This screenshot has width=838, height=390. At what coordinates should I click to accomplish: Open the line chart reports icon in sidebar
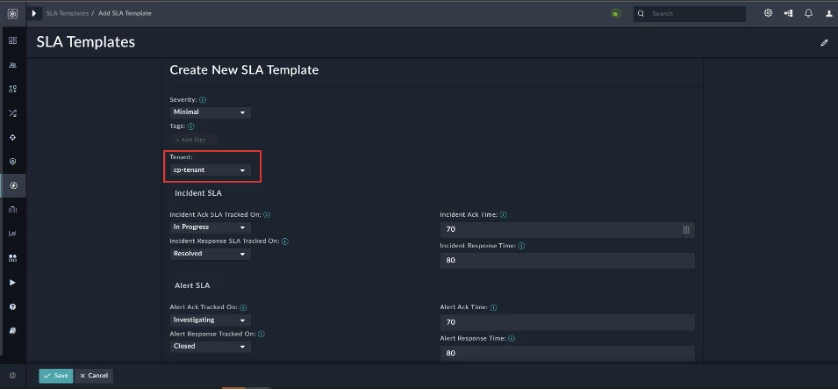pos(13,234)
